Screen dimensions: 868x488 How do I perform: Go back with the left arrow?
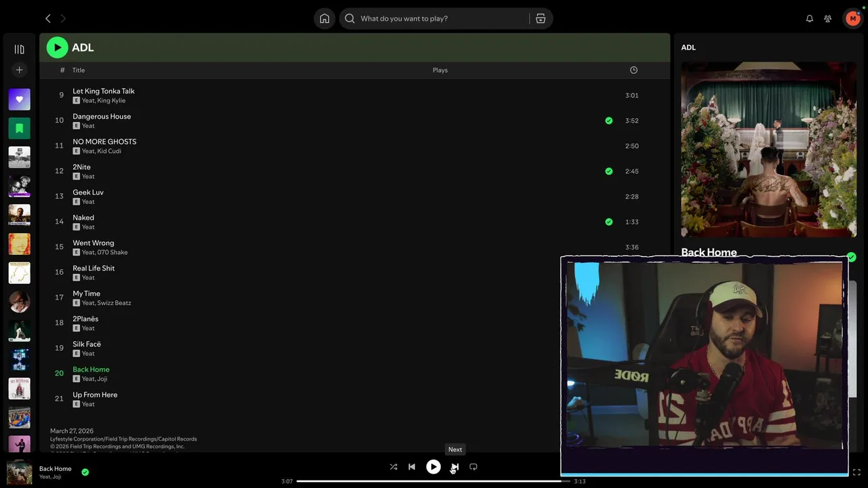pos(47,18)
